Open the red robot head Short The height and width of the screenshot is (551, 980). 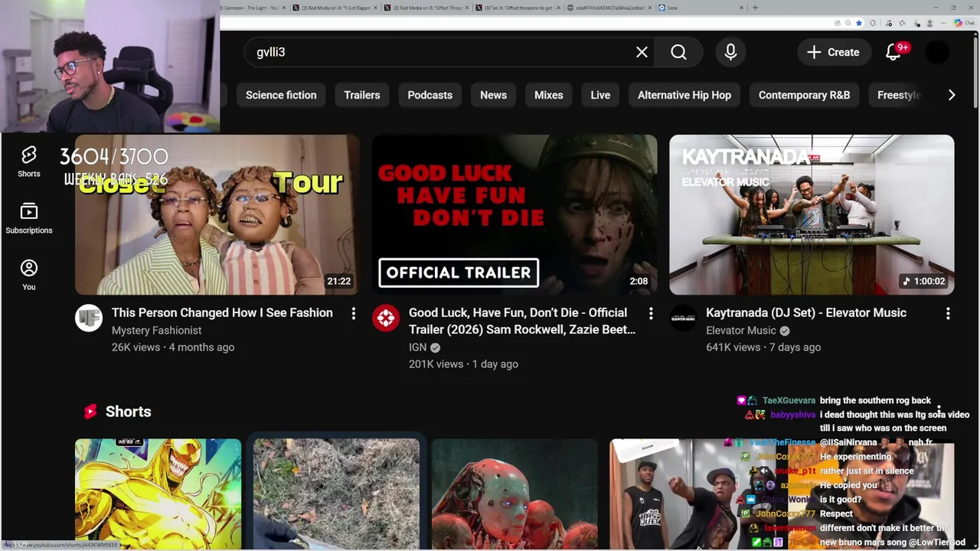[514, 494]
